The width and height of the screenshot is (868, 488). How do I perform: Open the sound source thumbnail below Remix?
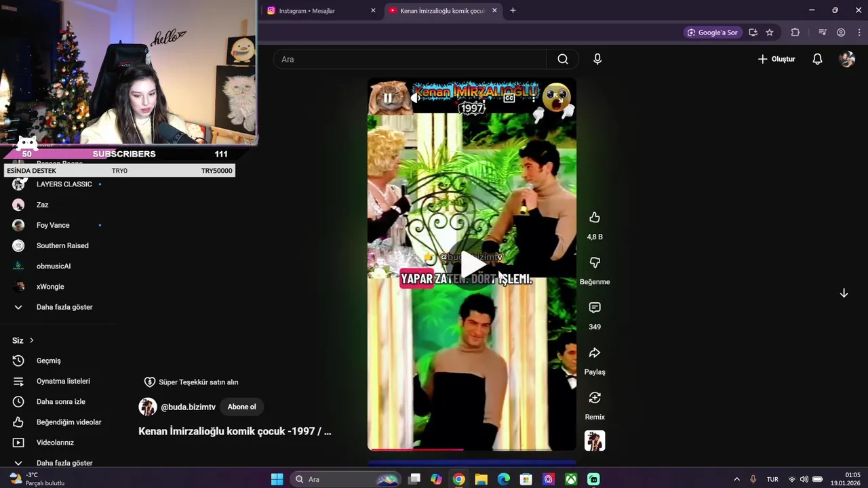point(595,441)
